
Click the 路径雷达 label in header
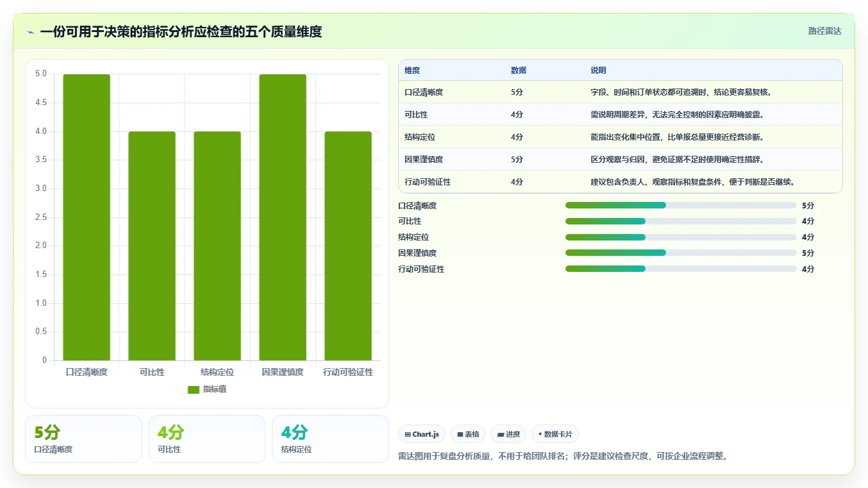click(x=824, y=31)
